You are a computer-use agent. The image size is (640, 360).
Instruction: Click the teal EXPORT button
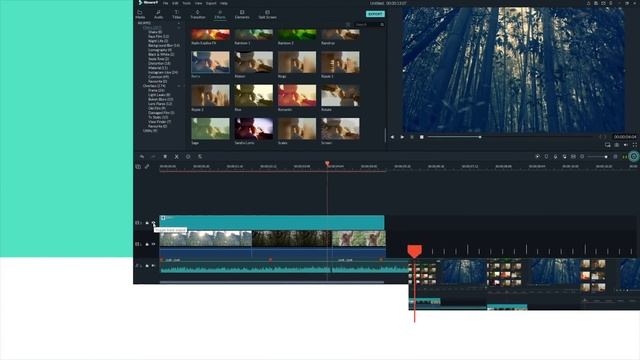[375, 14]
